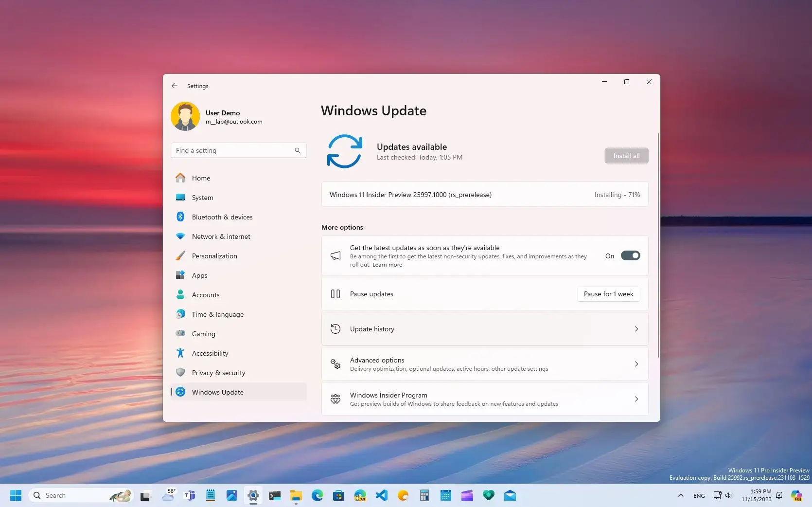Screen dimensions: 812x507
Task: Open Edge Canary from the taskbar
Action: [360, 496]
